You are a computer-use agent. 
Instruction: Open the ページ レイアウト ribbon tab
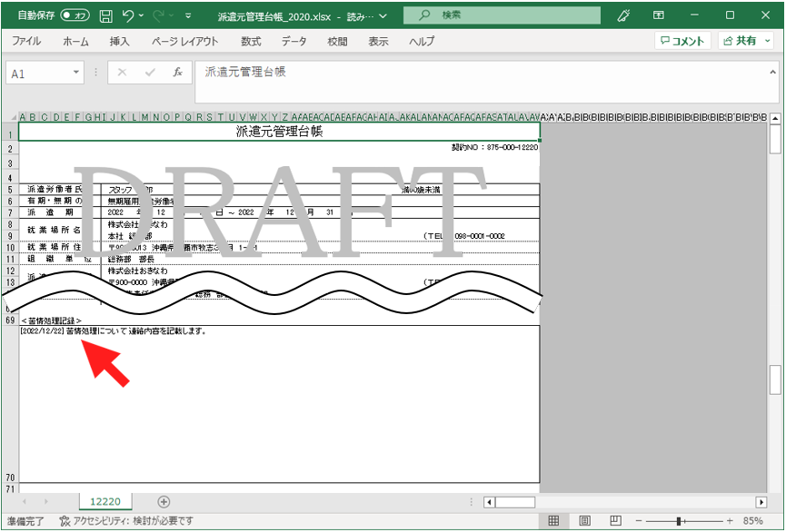pos(184,41)
